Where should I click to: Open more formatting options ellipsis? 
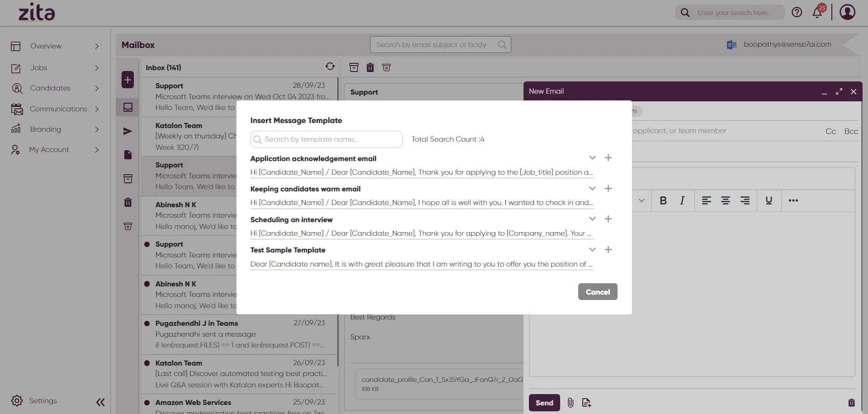[x=793, y=200]
